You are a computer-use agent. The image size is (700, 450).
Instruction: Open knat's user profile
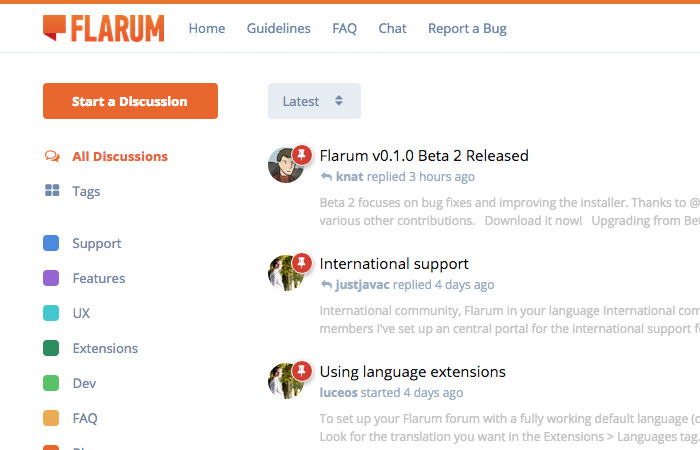350,177
